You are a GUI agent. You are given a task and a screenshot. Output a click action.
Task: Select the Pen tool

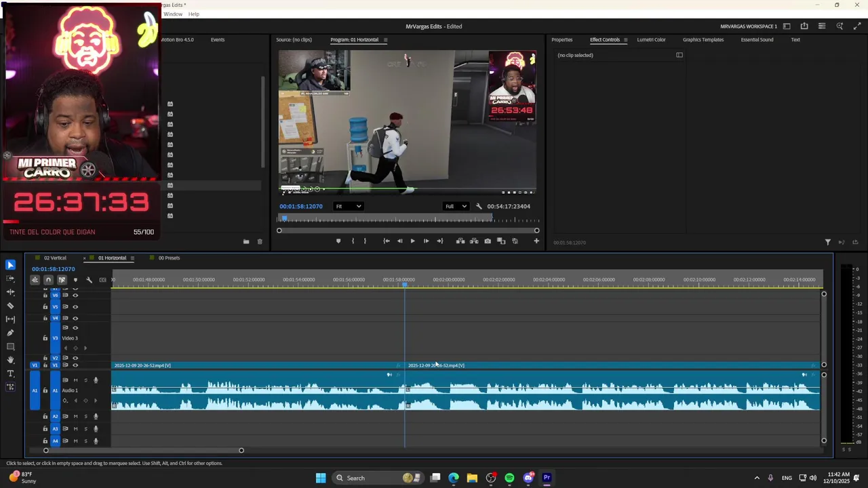coord(10,333)
